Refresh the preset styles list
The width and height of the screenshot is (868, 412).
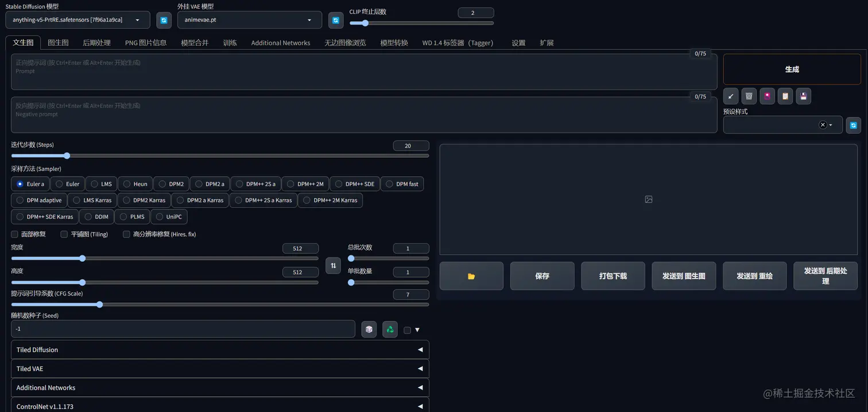pos(854,125)
